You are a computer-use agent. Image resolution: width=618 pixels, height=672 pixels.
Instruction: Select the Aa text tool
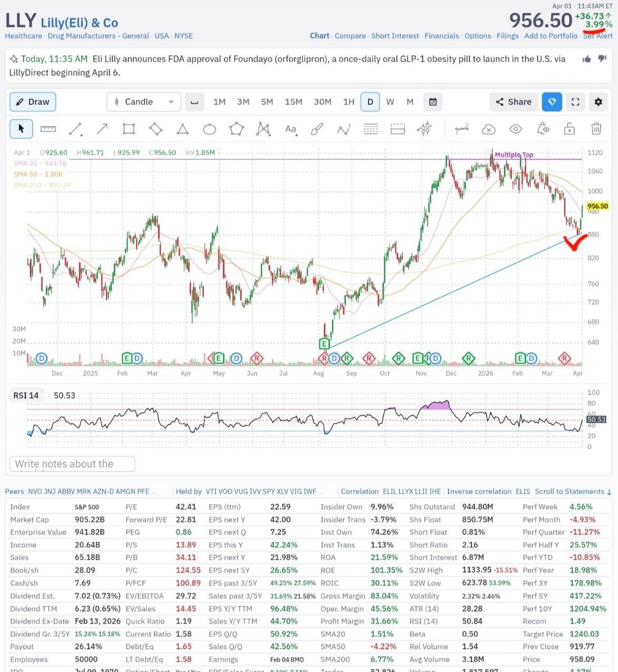click(x=290, y=129)
